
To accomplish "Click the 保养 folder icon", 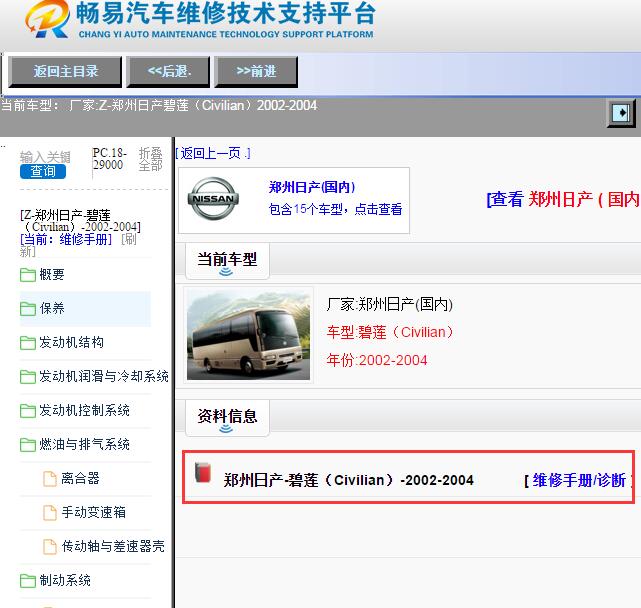I will (28, 309).
